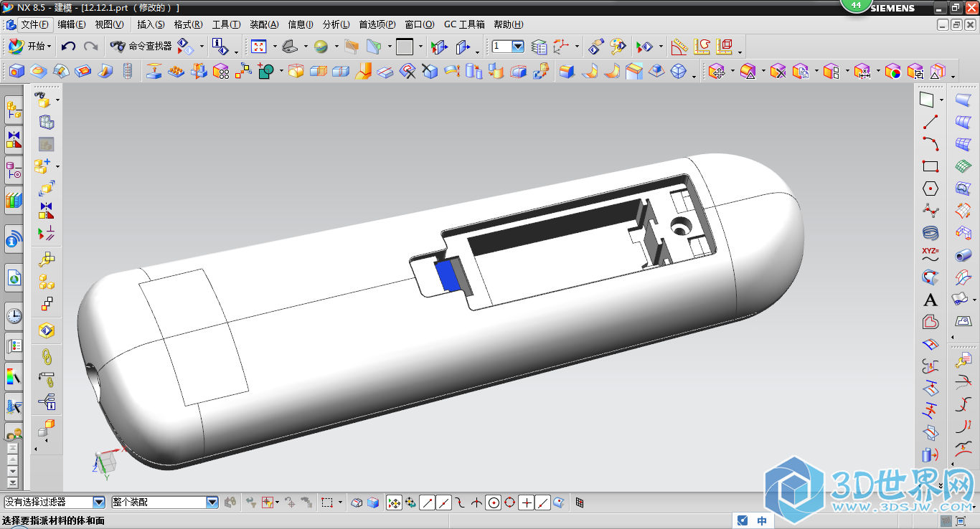Screen dimensions: 980x529
Task: Click the Arc tool in right toolbar
Action: click(930, 143)
